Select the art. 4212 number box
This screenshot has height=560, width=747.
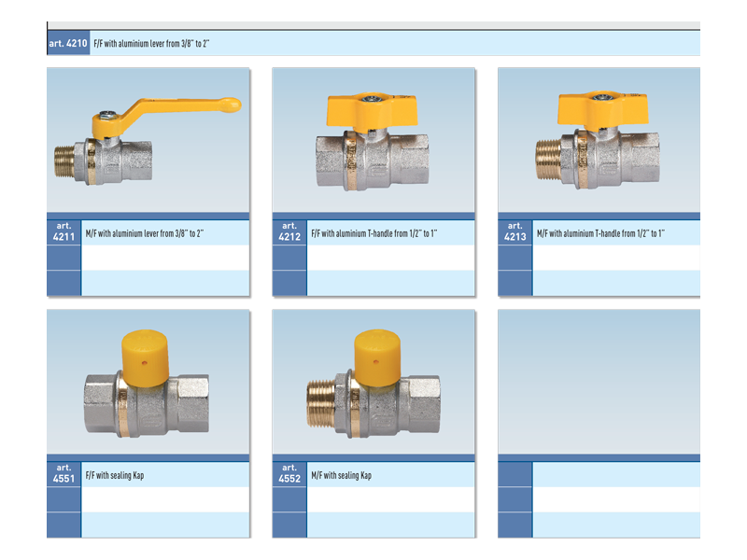coord(289,231)
